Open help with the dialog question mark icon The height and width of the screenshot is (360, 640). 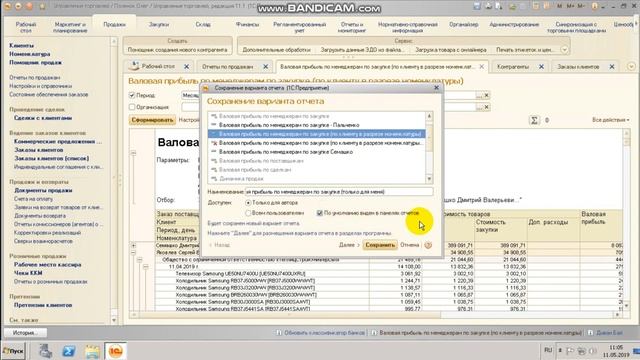pos(428,245)
